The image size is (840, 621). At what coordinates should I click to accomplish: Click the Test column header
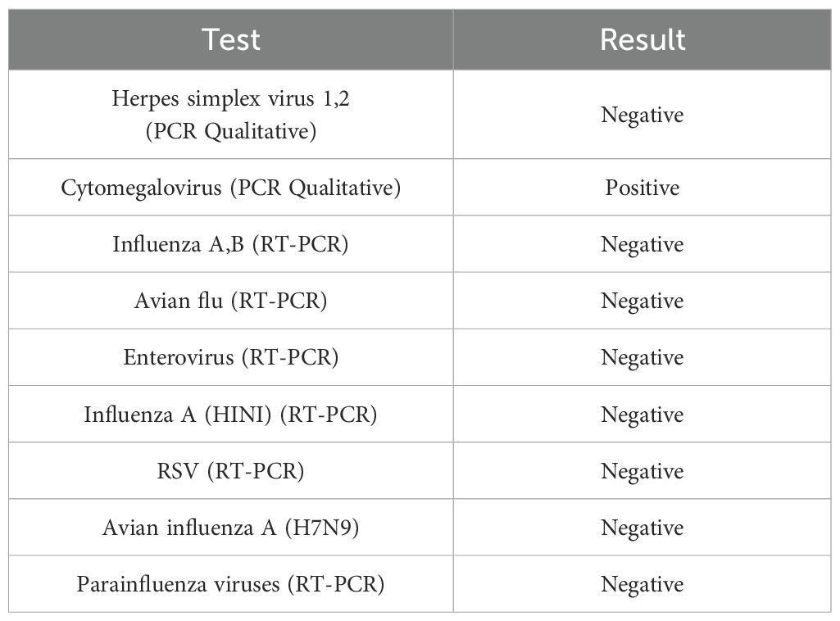pyautogui.click(x=231, y=39)
